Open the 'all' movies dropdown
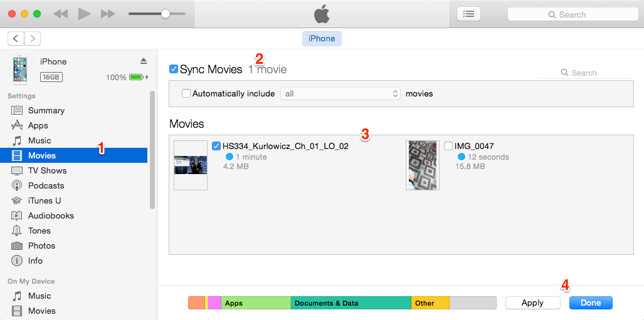Image resolution: width=644 pixels, height=320 pixels. point(340,93)
